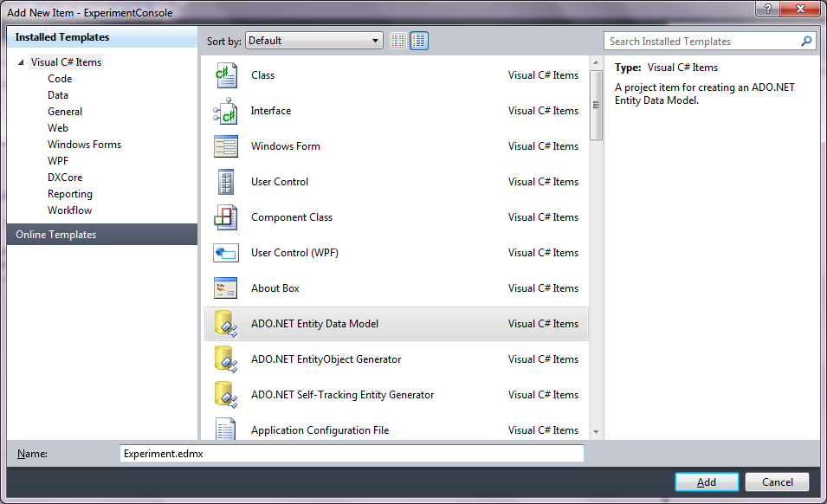Switch to medium icons list view

419,41
